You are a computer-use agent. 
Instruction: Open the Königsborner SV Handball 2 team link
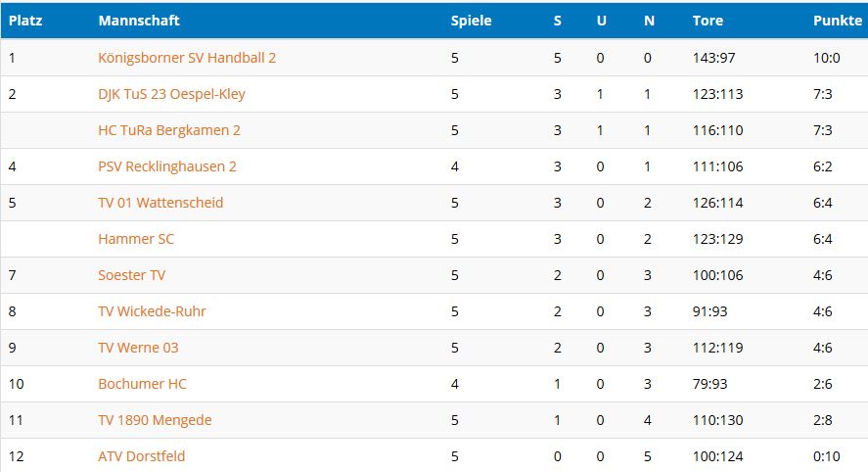[187, 58]
